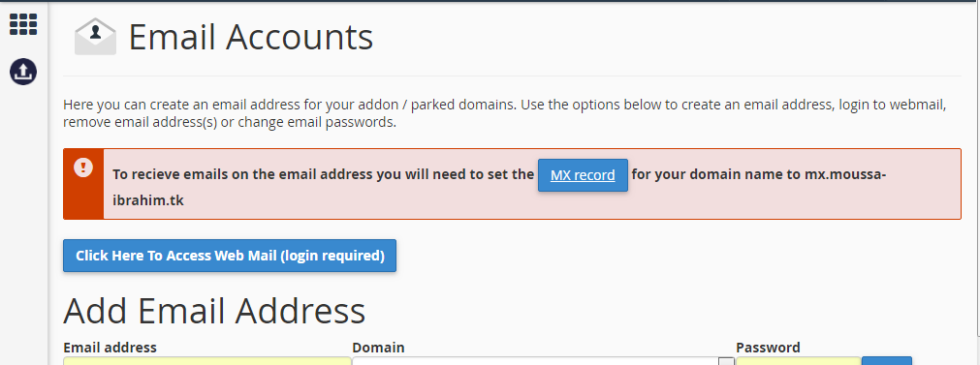Click the exclamation warning icon in alert

click(x=83, y=167)
